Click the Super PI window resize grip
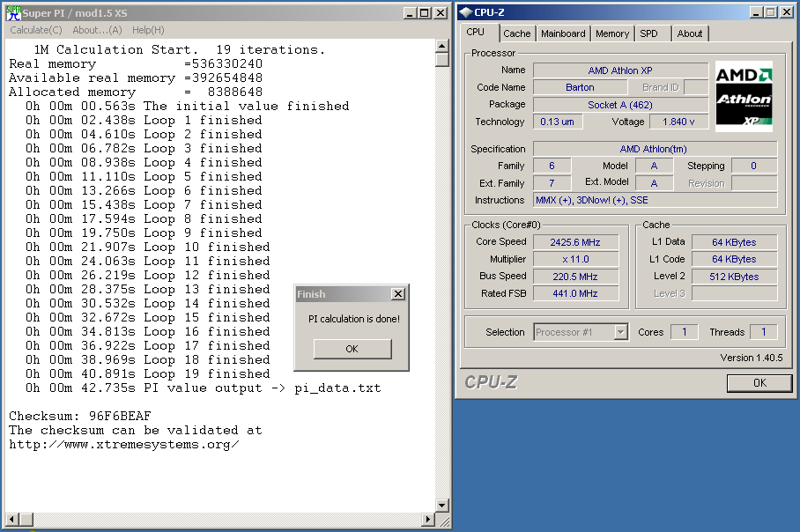The height and width of the screenshot is (532, 800). pos(444,521)
